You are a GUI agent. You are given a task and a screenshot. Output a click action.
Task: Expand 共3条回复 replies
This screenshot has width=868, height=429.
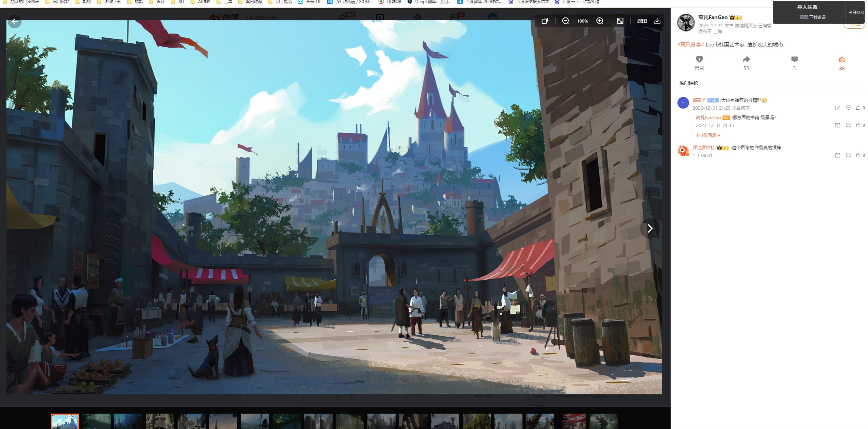click(x=708, y=135)
